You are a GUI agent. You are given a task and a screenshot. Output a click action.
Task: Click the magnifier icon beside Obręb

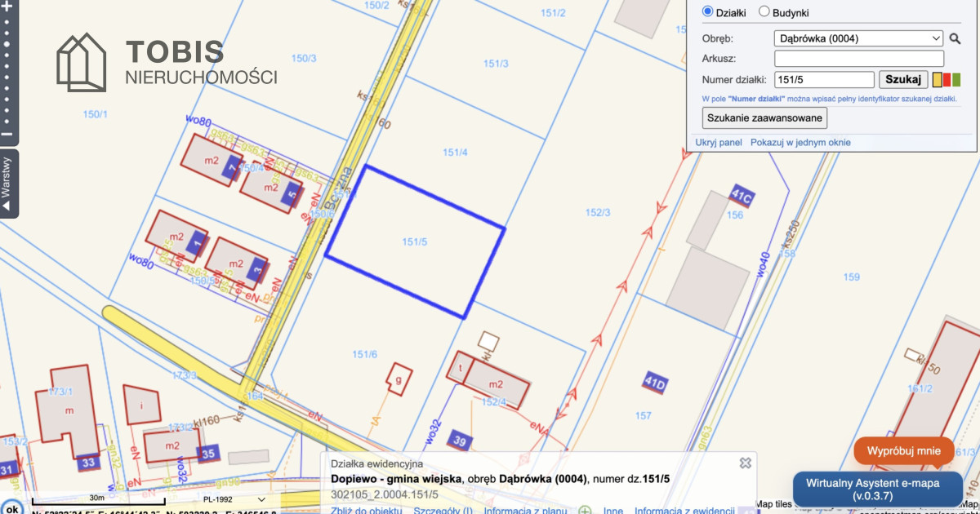(x=955, y=38)
